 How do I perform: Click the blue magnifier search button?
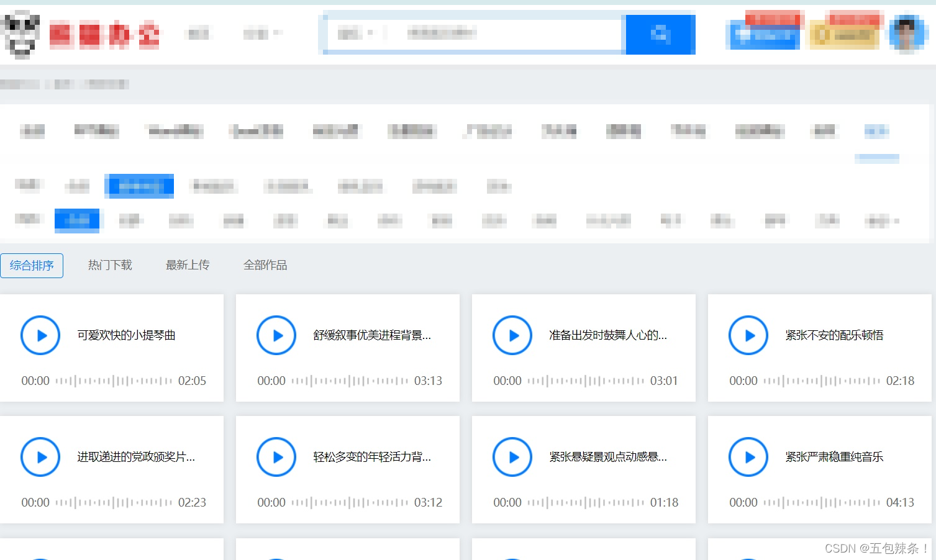pos(660,34)
